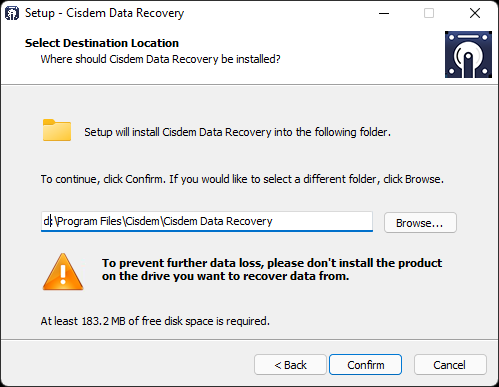499x387 pixels.
Task: Open the Browse folder dialog
Action: click(420, 223)
